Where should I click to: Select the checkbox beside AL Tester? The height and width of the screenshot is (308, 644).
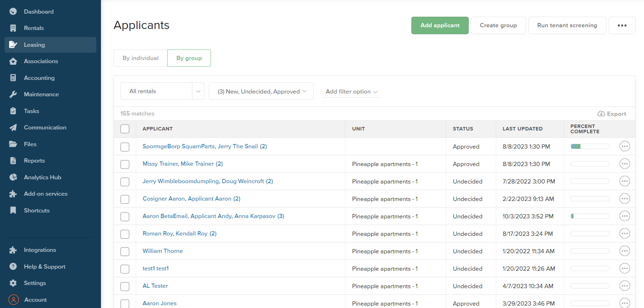point(125,286)
